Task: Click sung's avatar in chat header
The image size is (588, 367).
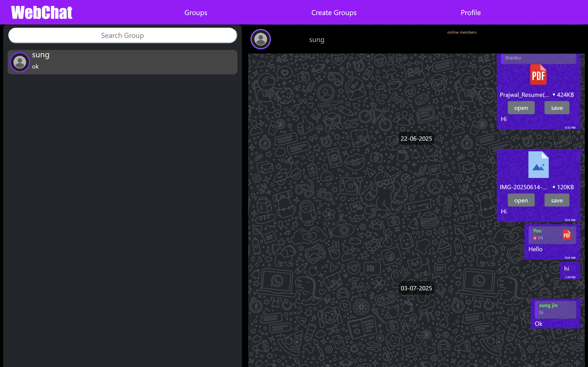Action: point(261,39)
